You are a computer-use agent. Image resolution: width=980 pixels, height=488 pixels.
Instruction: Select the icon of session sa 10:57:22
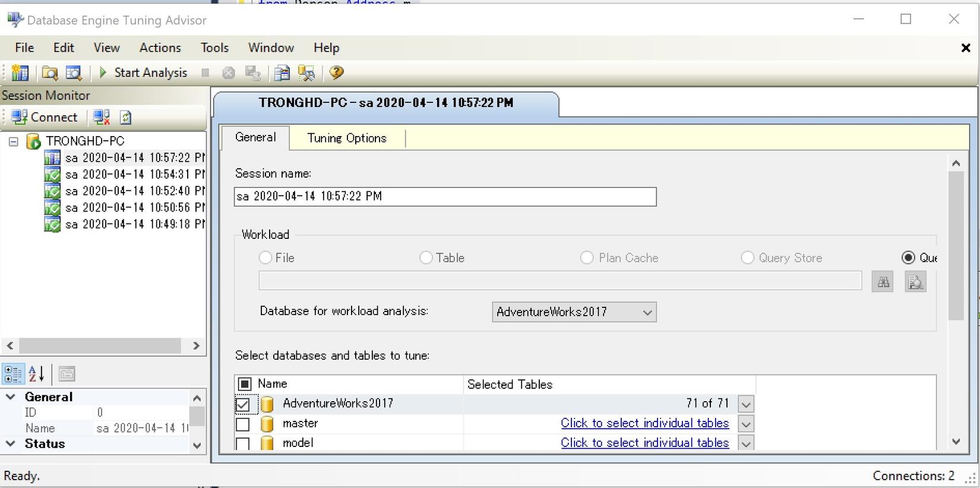[52, 158]
